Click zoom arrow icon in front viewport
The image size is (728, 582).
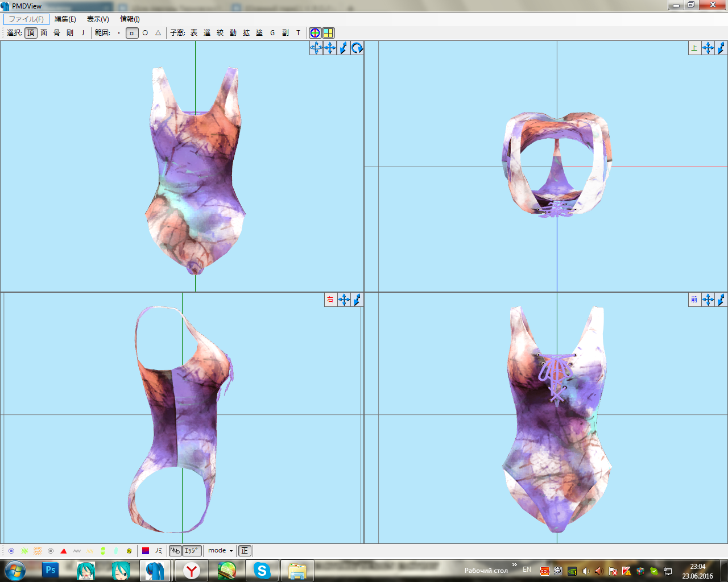[x=721, y=300]
